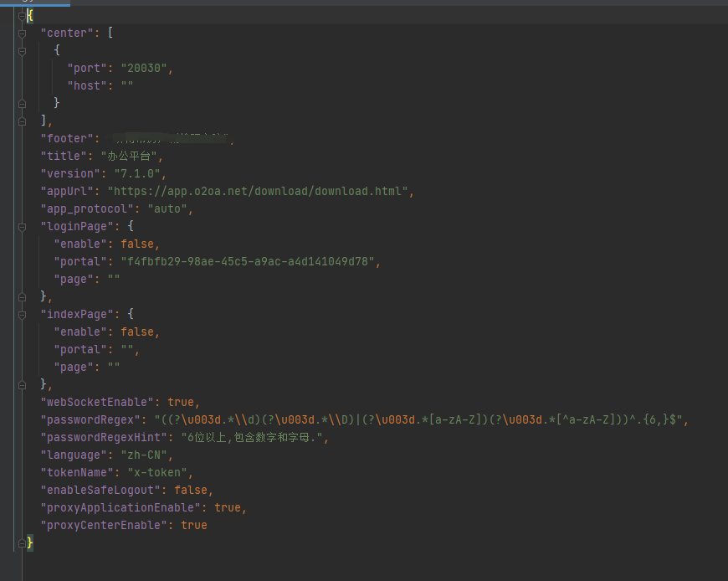Click the loginPage portal UUID value
Image resolution: width=728 pixels, height=581 pixels.
tap(248, 261)
